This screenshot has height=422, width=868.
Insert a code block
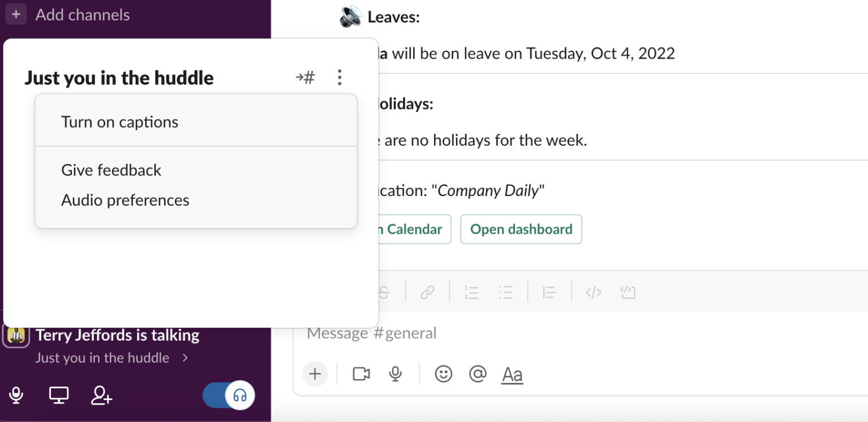point(627,292)
